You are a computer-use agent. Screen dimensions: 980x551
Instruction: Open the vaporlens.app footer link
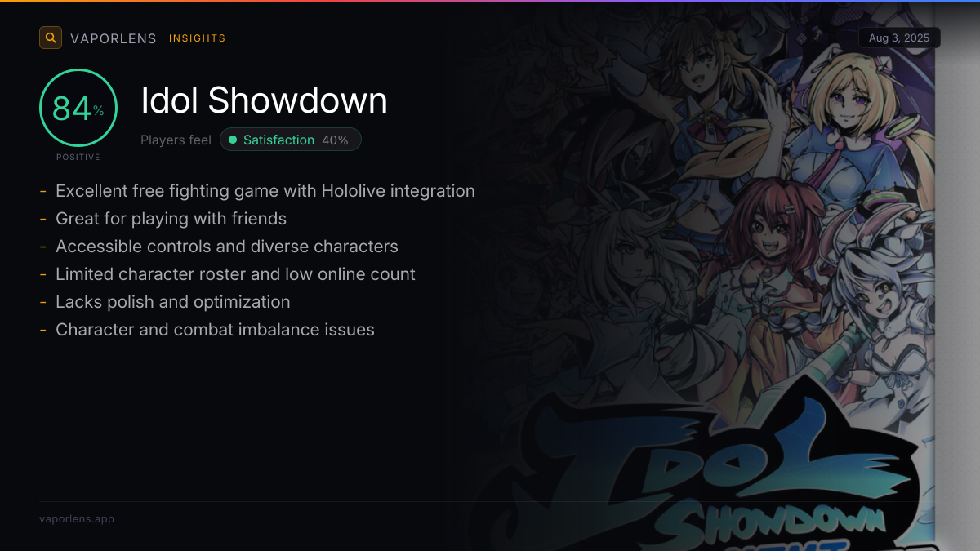(77, 518)
